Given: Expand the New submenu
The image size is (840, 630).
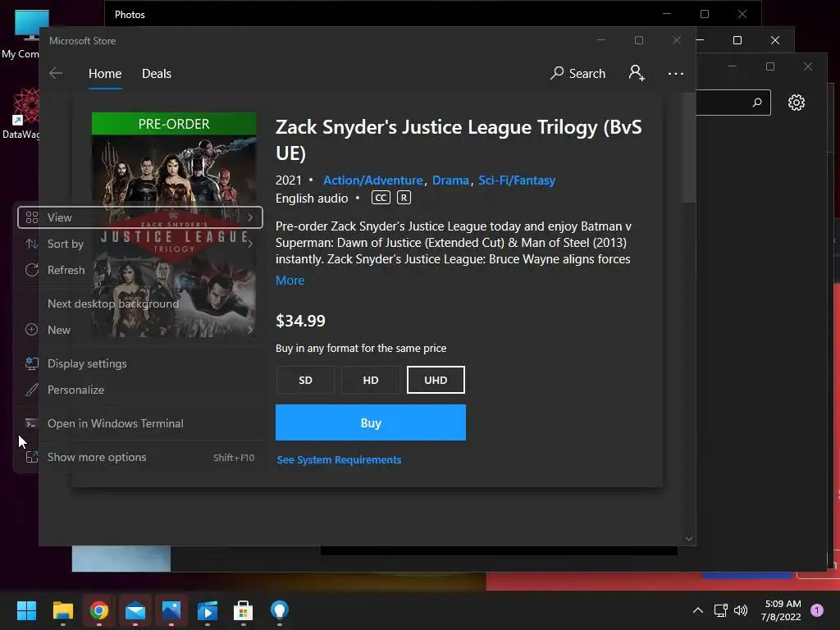Looking at the screenshot, I should pyautogui.click(x=139, y=330).
